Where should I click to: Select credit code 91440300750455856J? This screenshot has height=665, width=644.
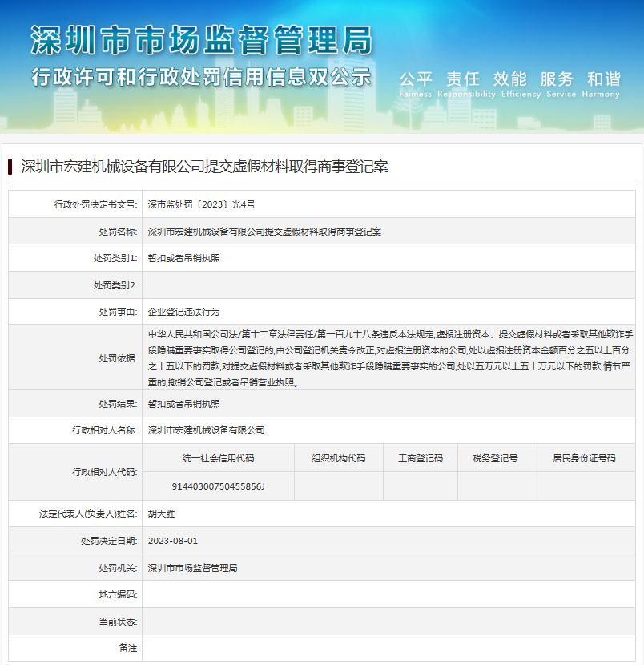218,486
